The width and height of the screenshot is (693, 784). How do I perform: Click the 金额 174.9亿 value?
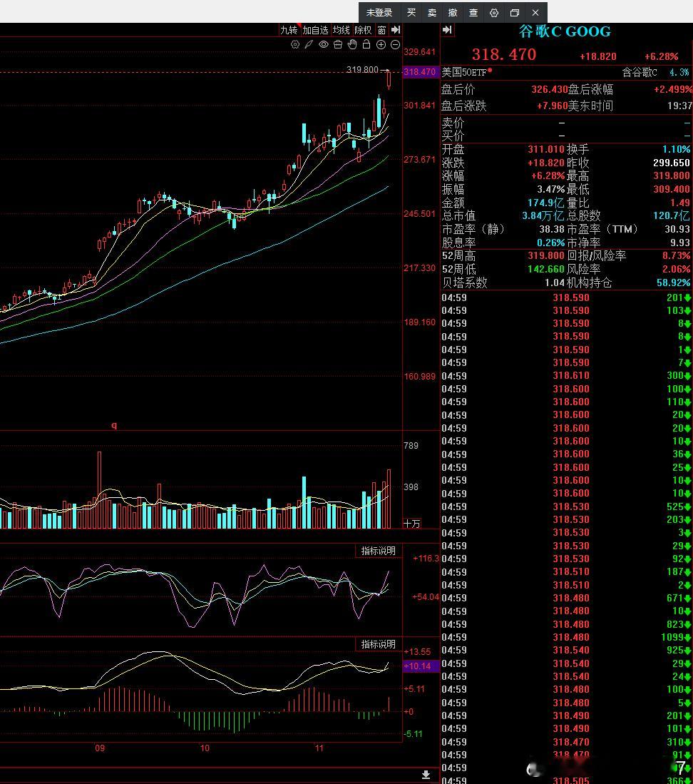[546, 203]
